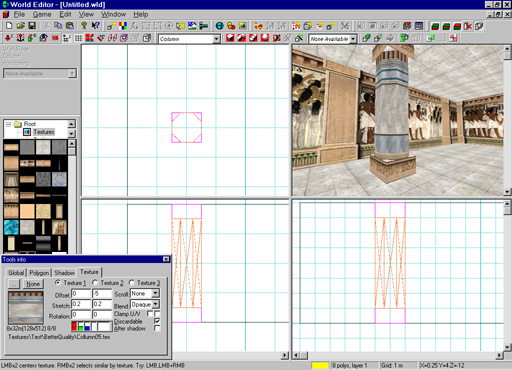Select the Texture 3 radio button
The height and width of the screenshot is (370, 512).
coord(132,282)
